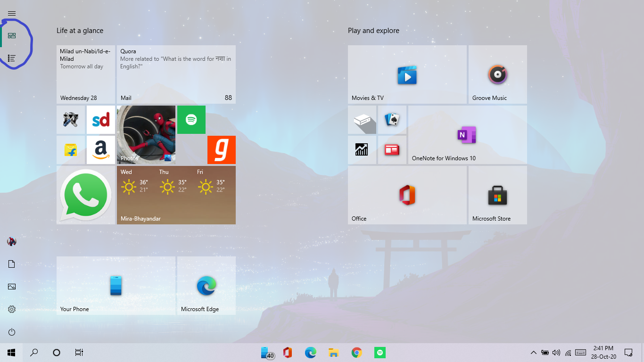The height and width of the screenshot is (362, 644).
Task: Open the touch keyboard tray icon
Action: point(581,353)
